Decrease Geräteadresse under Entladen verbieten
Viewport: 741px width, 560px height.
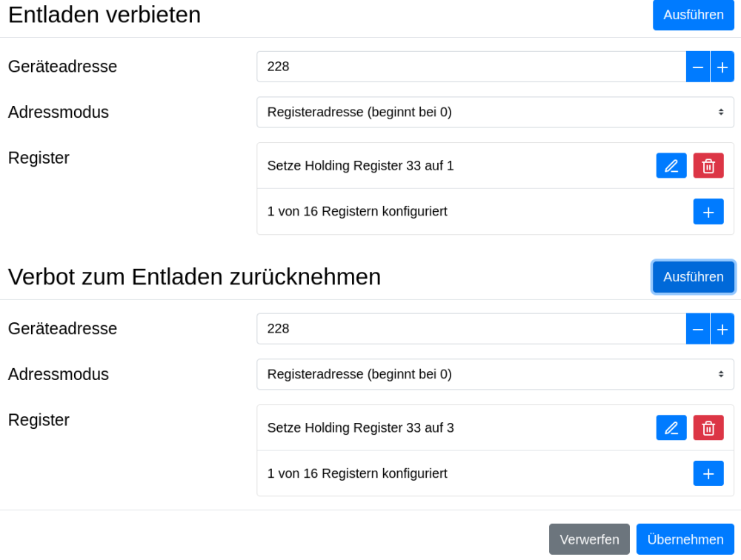[697, 67]
